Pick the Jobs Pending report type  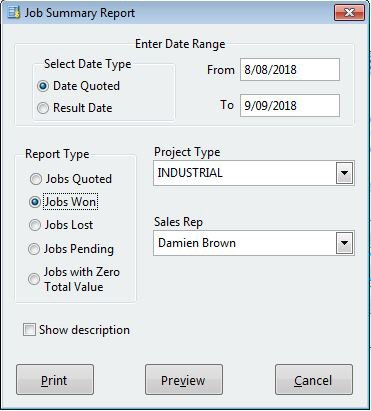(x=34, y=249)
